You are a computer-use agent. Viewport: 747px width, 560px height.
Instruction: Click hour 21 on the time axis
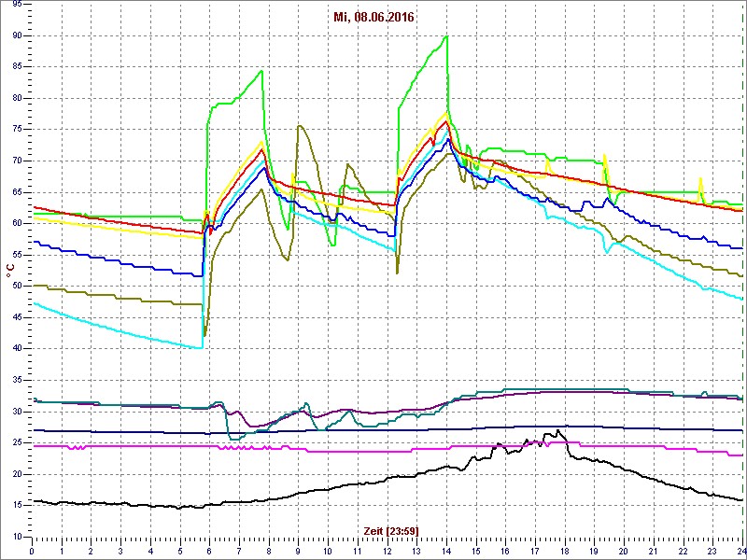(x=653, y=552)
